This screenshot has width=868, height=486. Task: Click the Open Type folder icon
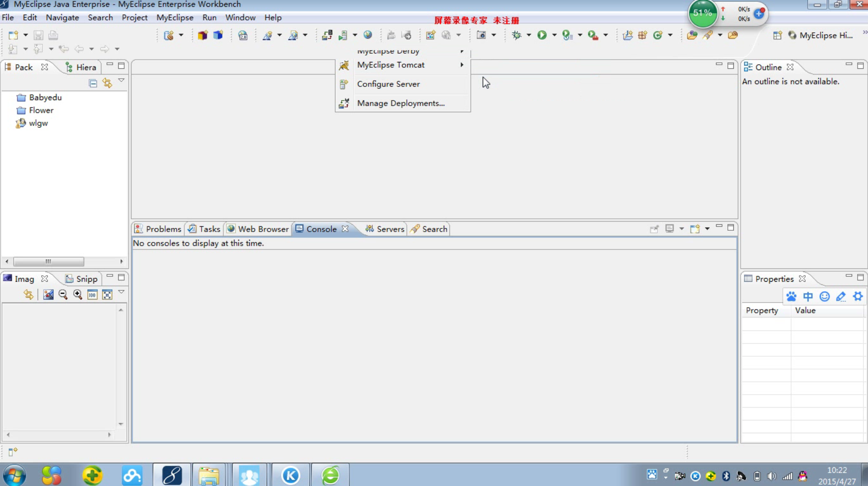coord(692,35)
